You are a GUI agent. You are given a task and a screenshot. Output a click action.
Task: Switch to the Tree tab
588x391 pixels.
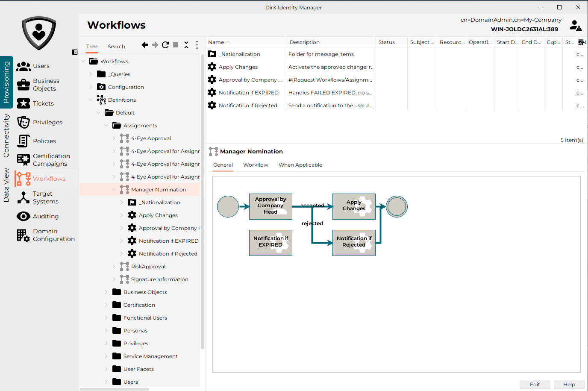coord(92,47)
